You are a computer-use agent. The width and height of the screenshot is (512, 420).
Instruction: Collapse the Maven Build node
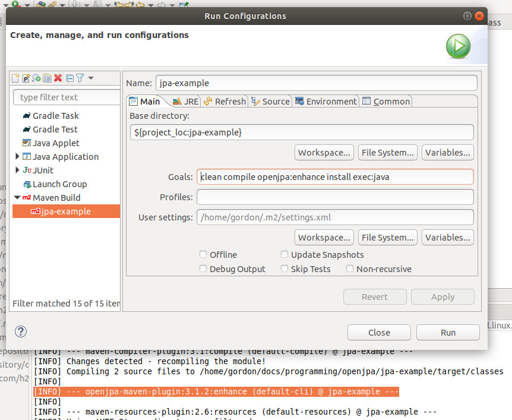point(17,198)
